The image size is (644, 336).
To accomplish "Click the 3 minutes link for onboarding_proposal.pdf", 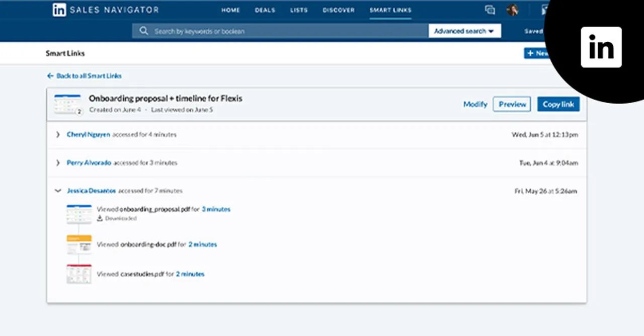I will (216, 209).
